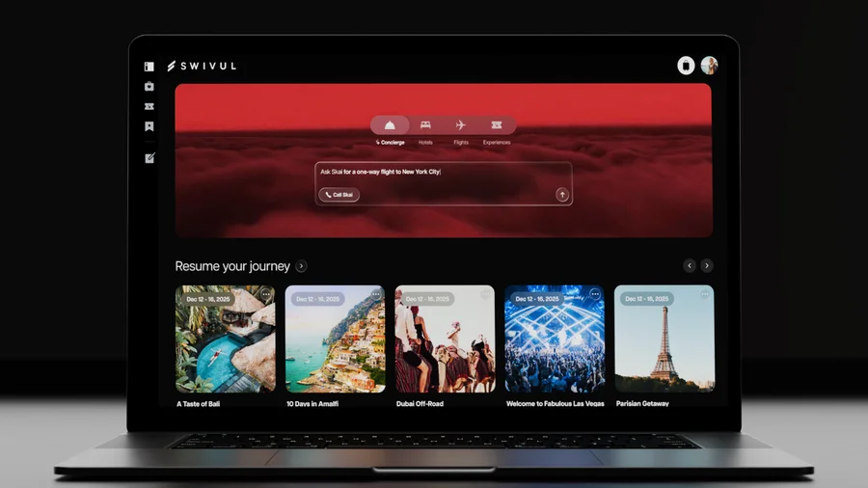Switch to the Experiences tab

click(497, 125)
